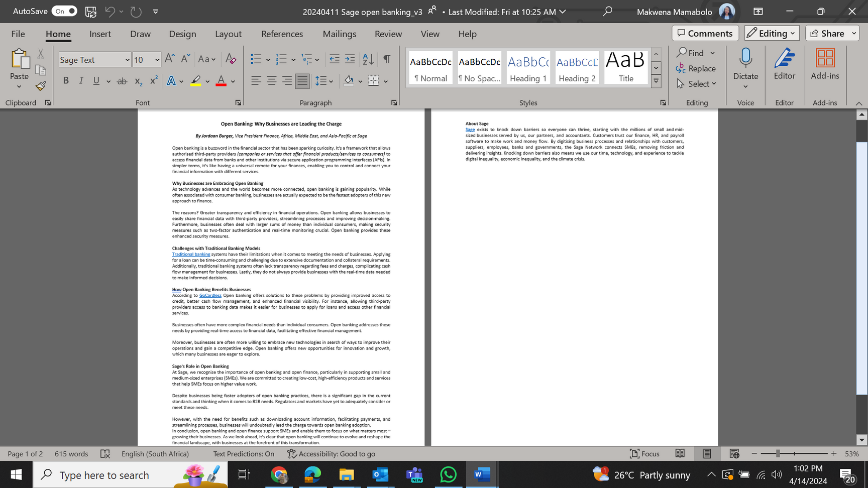Undo the last action

tap(110, 12)
